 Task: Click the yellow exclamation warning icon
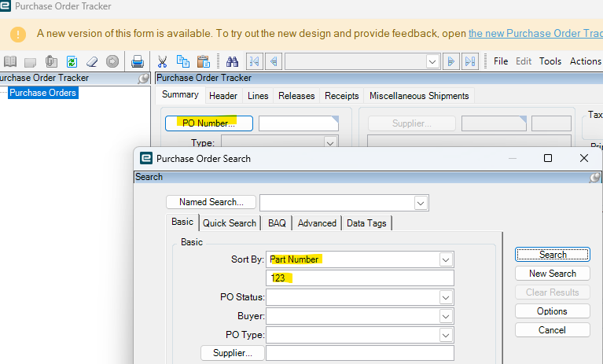pyautogui.click(x=18, y=35)
